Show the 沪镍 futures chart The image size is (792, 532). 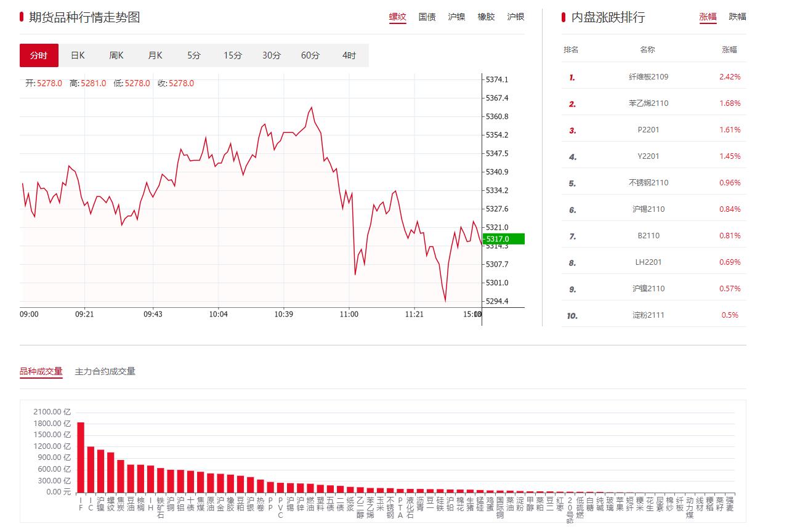point(457,17)
